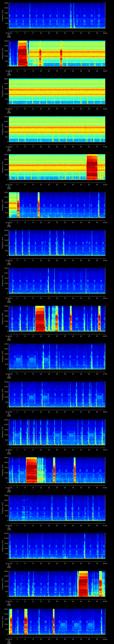View the spectrogram panel starting at 22:52:00
Viewport: 114px width, 644px height.
click(57, 584)
